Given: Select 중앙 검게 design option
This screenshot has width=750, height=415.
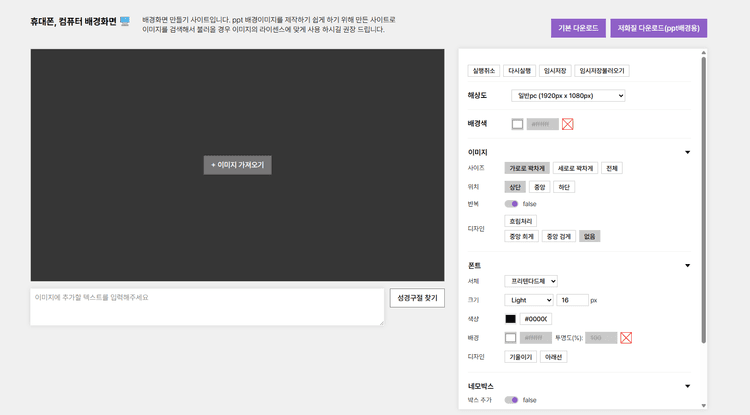Looking at the screenshot, I should coord(559,237).
